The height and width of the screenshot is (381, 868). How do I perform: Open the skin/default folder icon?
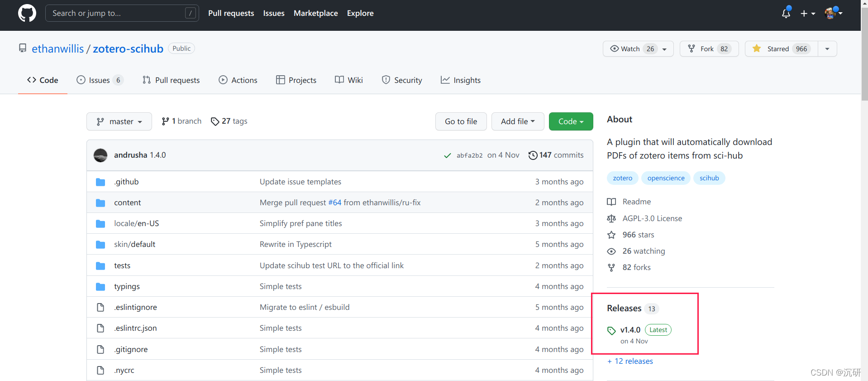(100, 245)
